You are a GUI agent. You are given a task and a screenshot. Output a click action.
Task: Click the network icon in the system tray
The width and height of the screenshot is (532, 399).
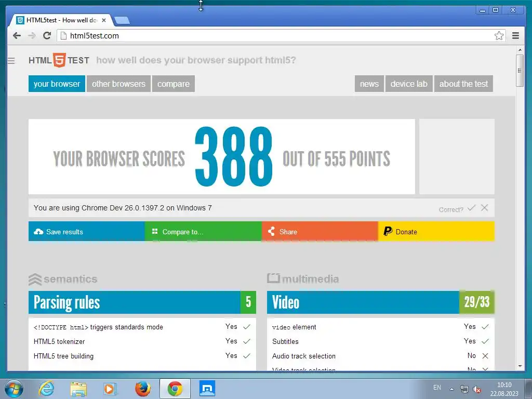[x=464, y=389]
